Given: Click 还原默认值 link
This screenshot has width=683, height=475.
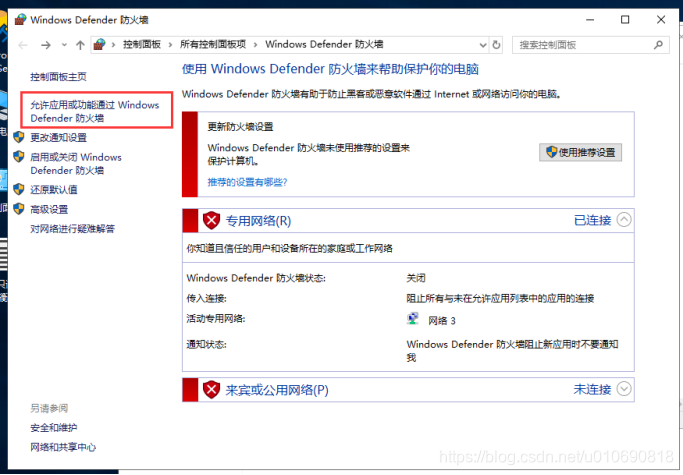Looking at the screenshot, I should pos(54,190).
